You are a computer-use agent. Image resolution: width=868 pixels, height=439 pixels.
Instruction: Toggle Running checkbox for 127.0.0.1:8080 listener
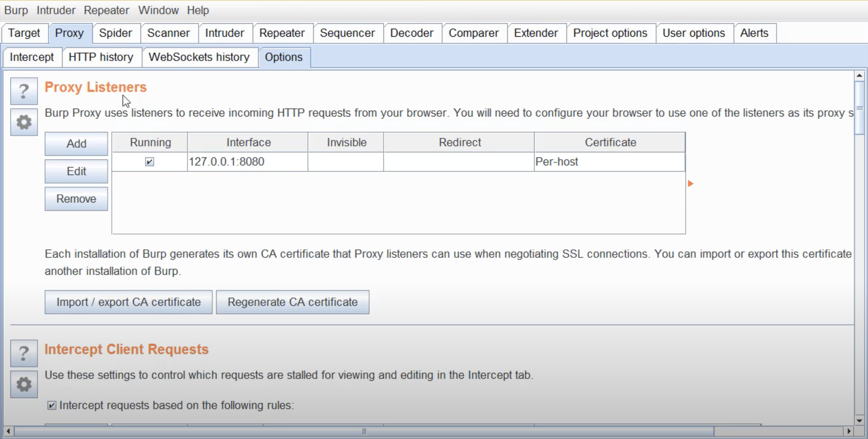point(149,162)
